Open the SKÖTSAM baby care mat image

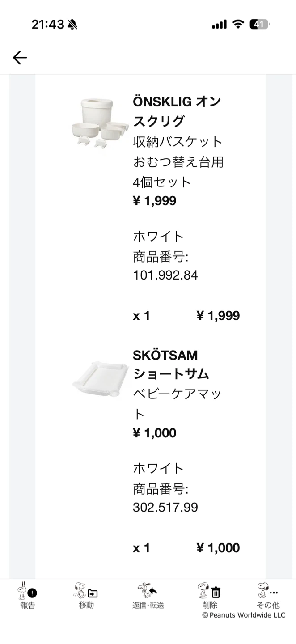pyautogui.click(x=100, y=380)
